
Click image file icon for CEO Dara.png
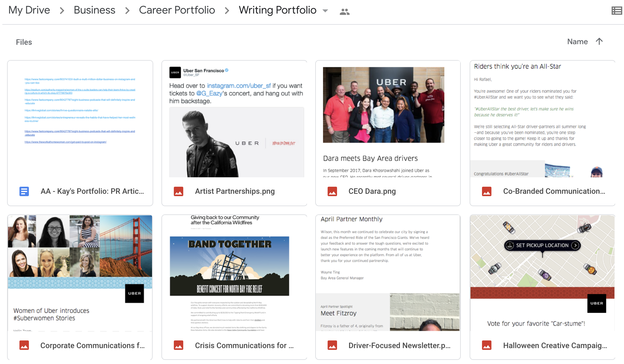[332, 191]
